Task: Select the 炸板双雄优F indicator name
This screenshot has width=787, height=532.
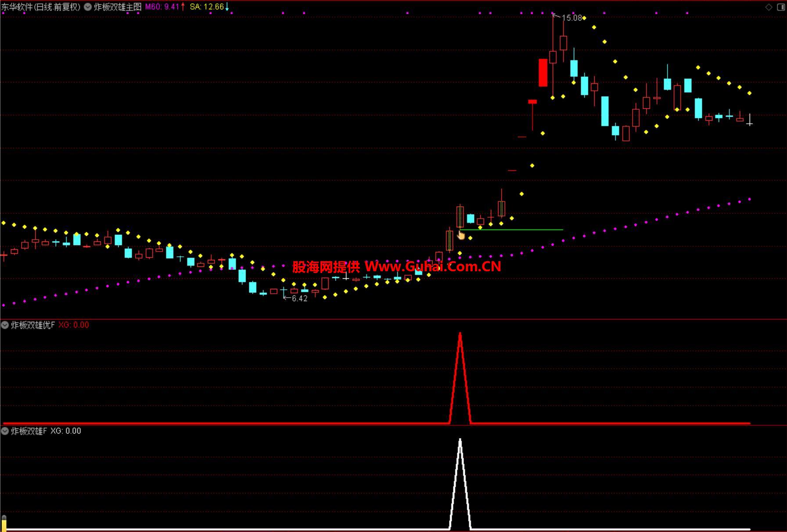Action: [x=33, y=325]
